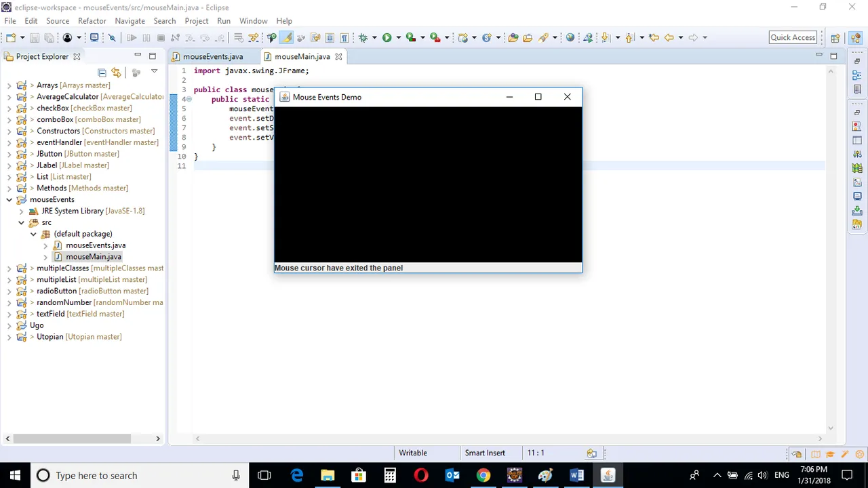Viewport: 868px width, 488px height.
Task: Select the Ugo project
Action: (37, 325)
